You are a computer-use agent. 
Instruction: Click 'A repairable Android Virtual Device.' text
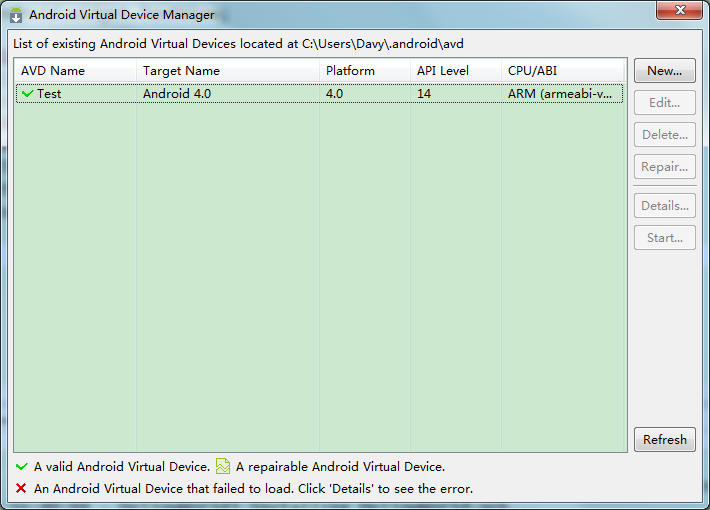[x=340, y=467]
